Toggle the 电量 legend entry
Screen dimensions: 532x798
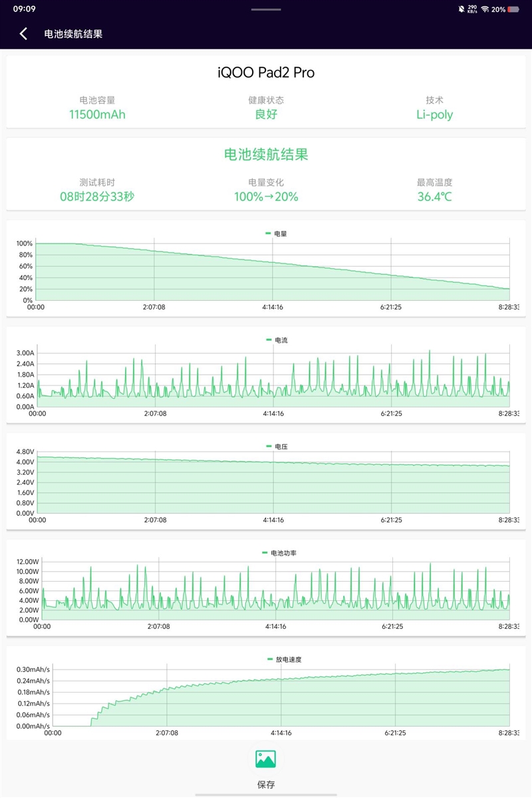276,234
